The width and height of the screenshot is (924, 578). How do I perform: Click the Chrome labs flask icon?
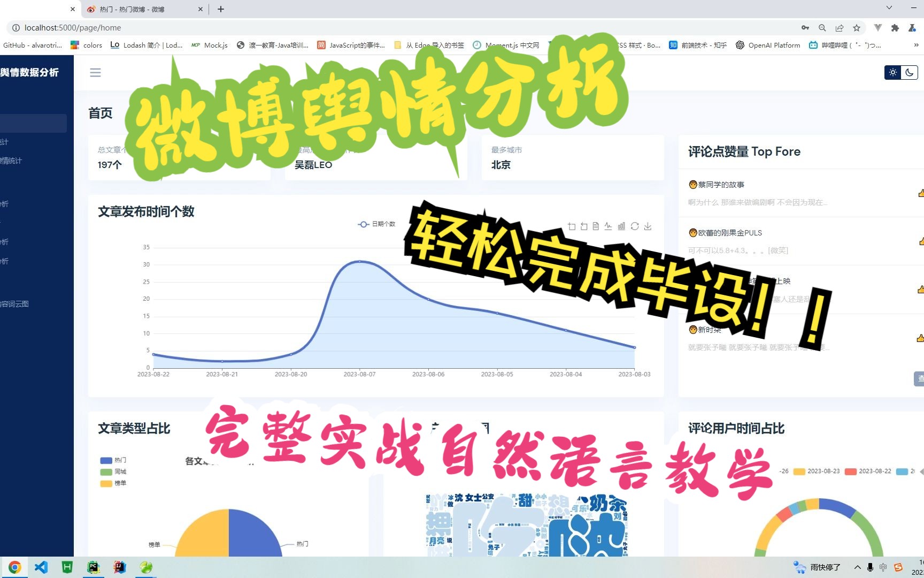click(912, 28)
